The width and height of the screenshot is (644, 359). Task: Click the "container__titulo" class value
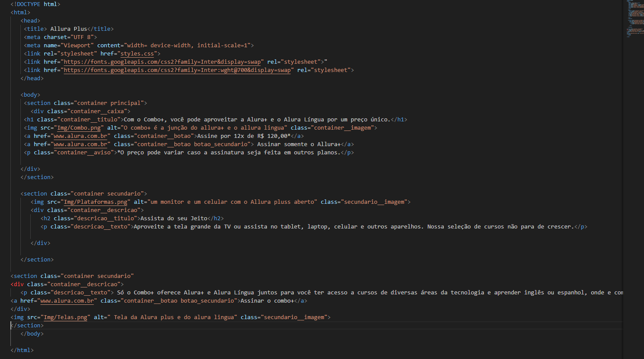(89, 120)
